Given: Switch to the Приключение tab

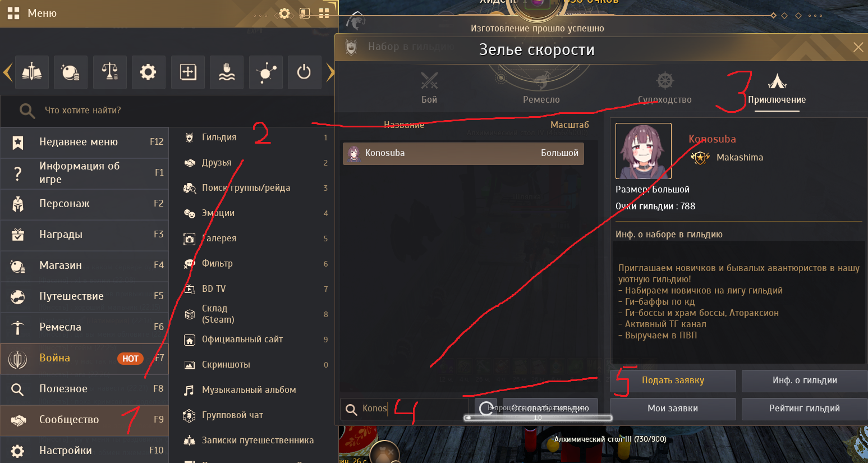Looking at the screenshot, I should [777, 90].
